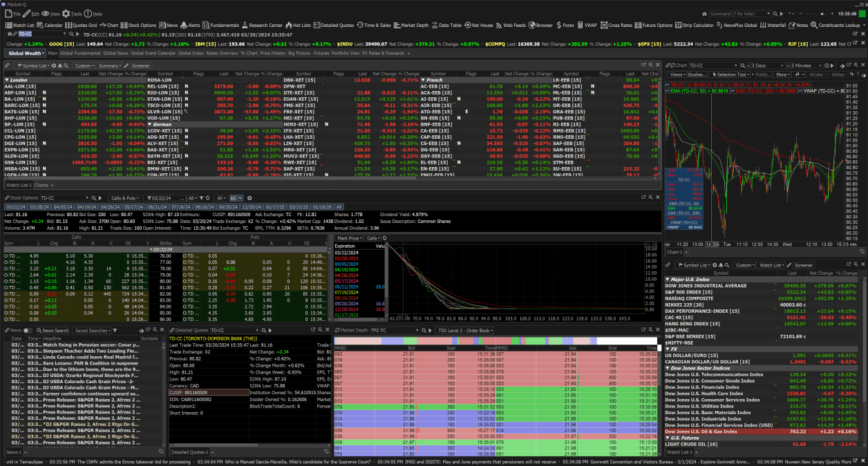
Task: Open Custom dropdown in London watch list
Action: click(x=84, y=66)
